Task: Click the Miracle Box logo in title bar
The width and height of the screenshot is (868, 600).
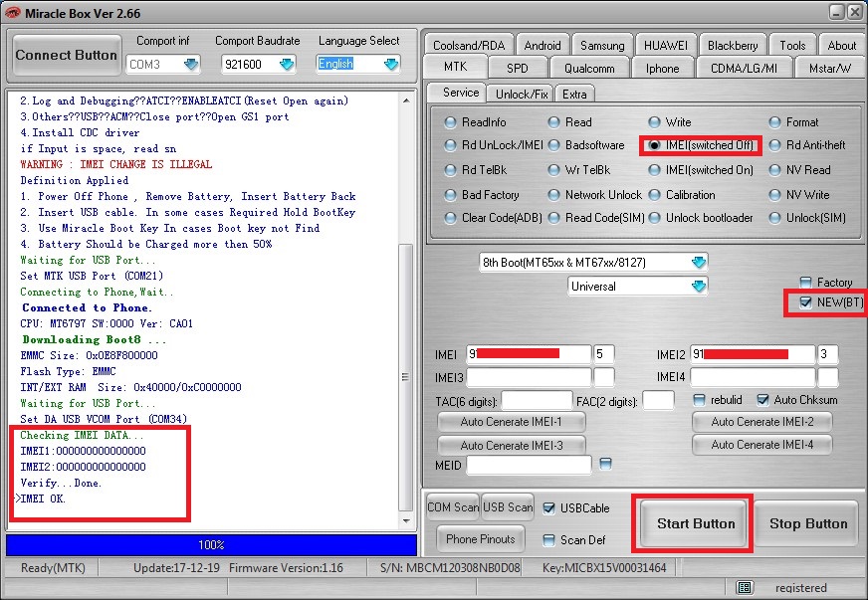Action: pyautogui.click(x=13, y=13)
